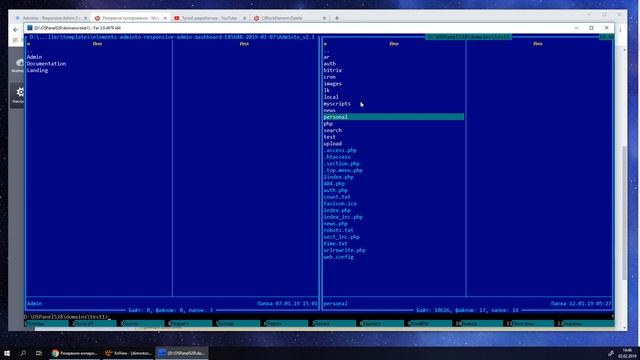Viewport: 640px width, 360px height.
Task: Open a new Chrome tab with plus
Action: point(337,18)
